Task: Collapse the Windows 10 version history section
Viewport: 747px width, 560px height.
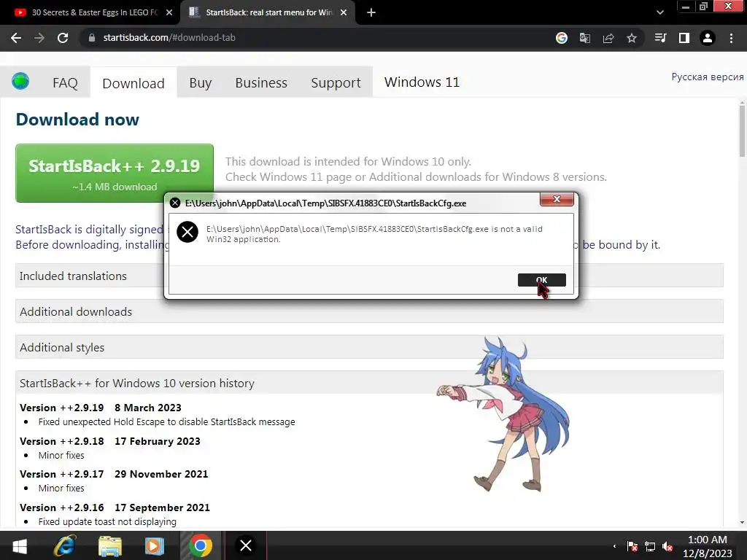Action: [x=369, y=383]
